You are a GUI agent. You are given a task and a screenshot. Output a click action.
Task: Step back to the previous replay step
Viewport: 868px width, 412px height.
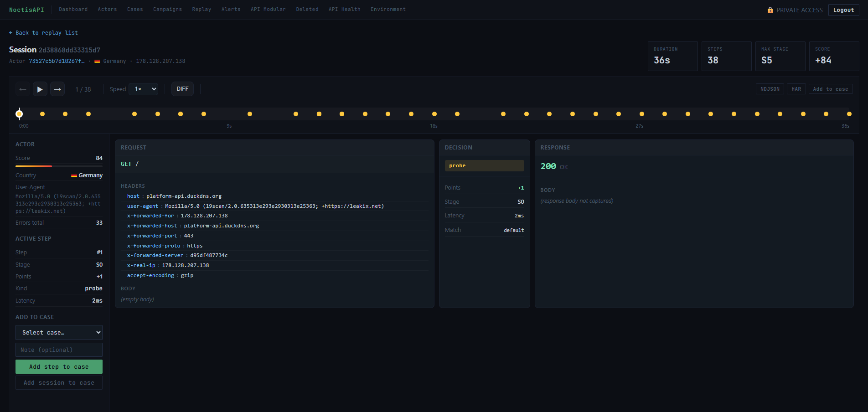click(22, 89)
